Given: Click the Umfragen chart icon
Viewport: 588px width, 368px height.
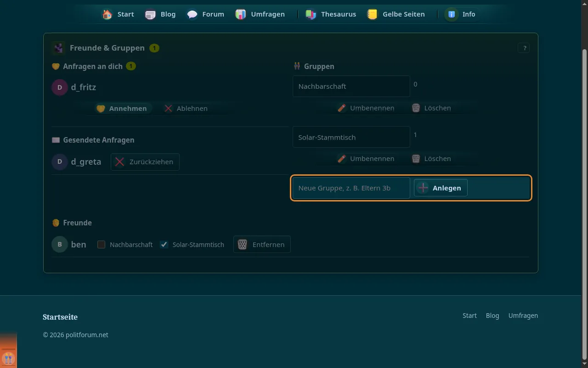Looking at the screenshot, I should [241, 14].
